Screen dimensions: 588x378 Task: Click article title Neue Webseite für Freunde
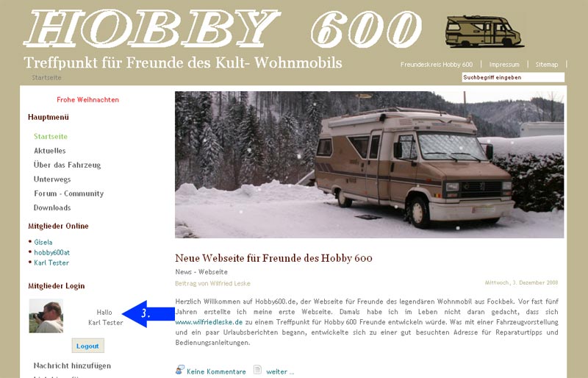[273, 258]
